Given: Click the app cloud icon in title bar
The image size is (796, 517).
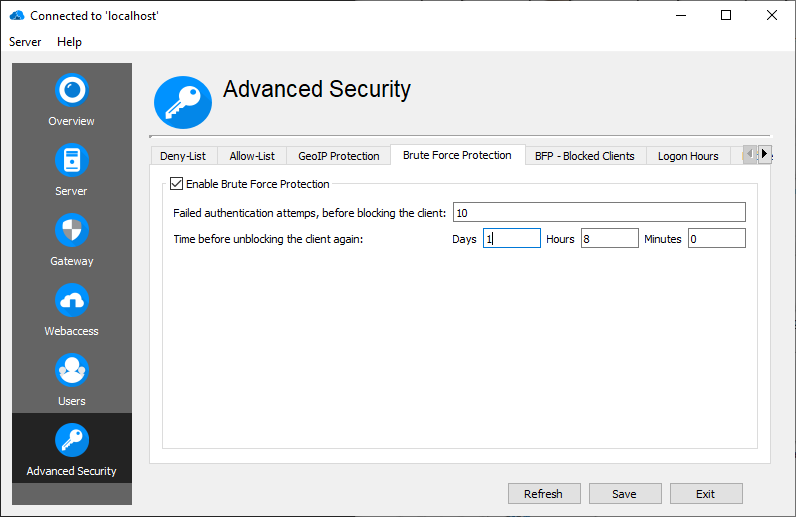Looking at the screenshot, I should tap(17, 16).
